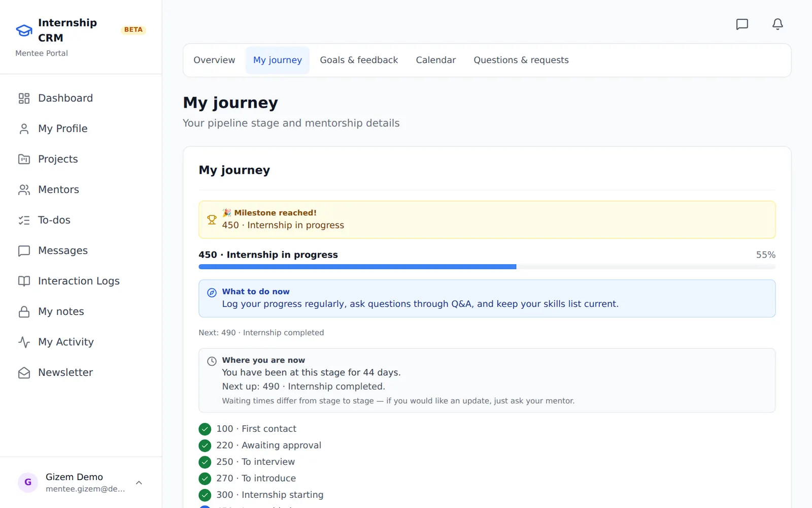812x508 pixels.
Task: Click the clock icon beside Where you are now
Action: click(212, 361)
